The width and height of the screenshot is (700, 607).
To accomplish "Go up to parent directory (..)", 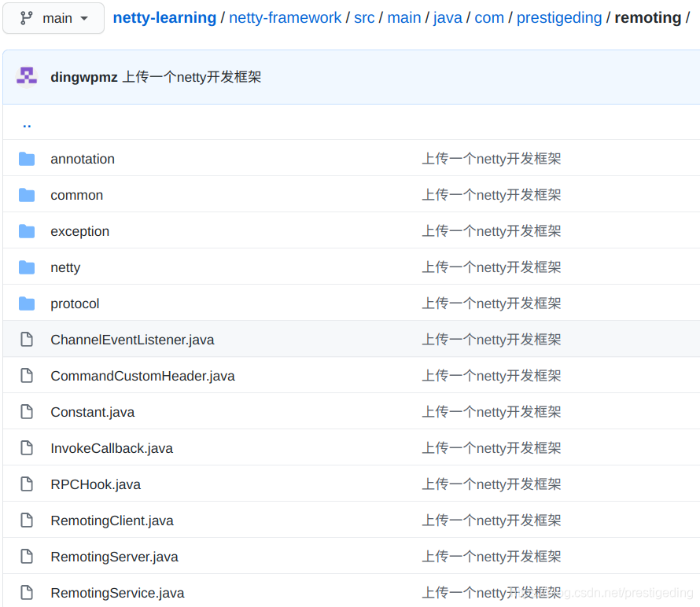I will pos(27,126).
